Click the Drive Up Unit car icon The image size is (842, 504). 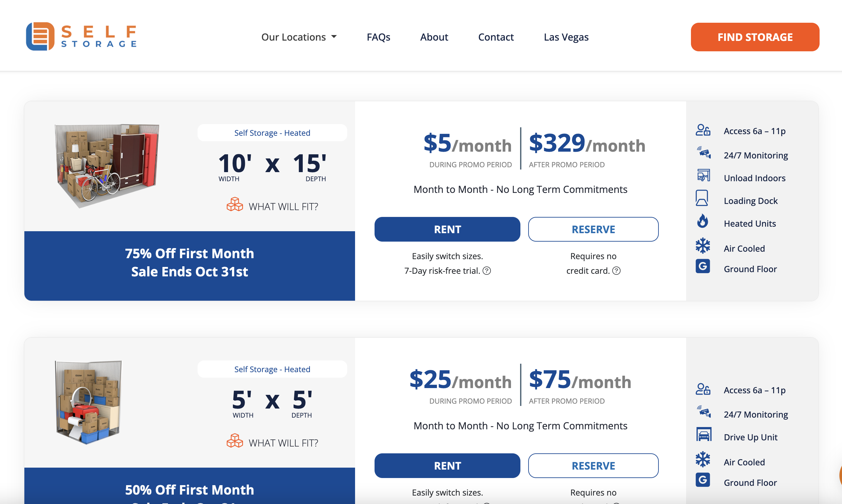pos(703,435)
